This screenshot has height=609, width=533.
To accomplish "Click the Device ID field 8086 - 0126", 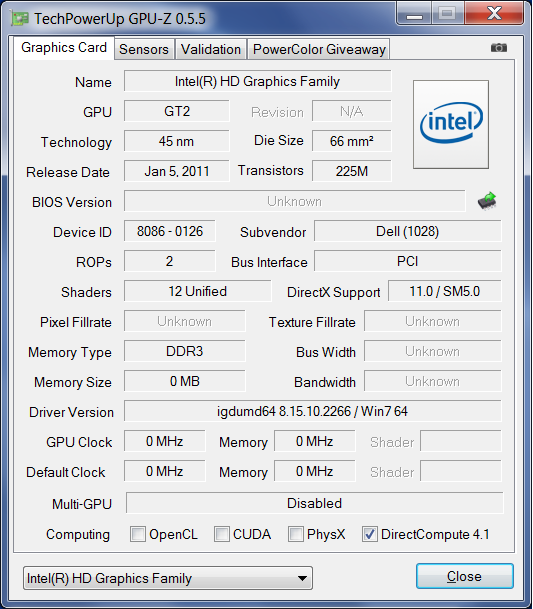I will [170, 231].
